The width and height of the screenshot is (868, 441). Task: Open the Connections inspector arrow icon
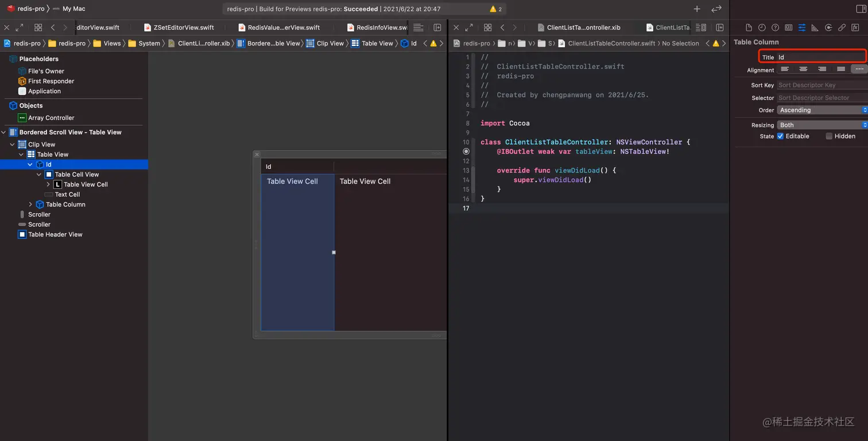point(828,28)
